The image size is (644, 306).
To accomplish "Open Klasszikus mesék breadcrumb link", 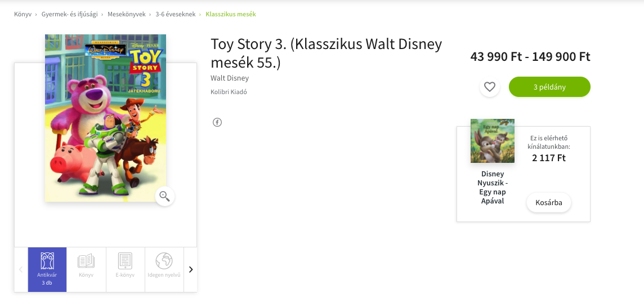I will 231,14.
